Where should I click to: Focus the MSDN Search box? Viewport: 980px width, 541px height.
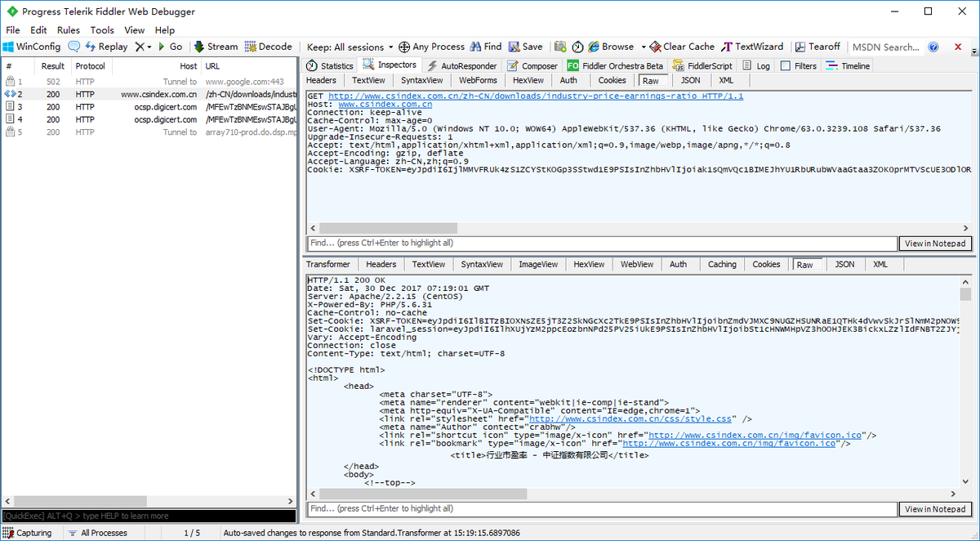coord(886,47)
